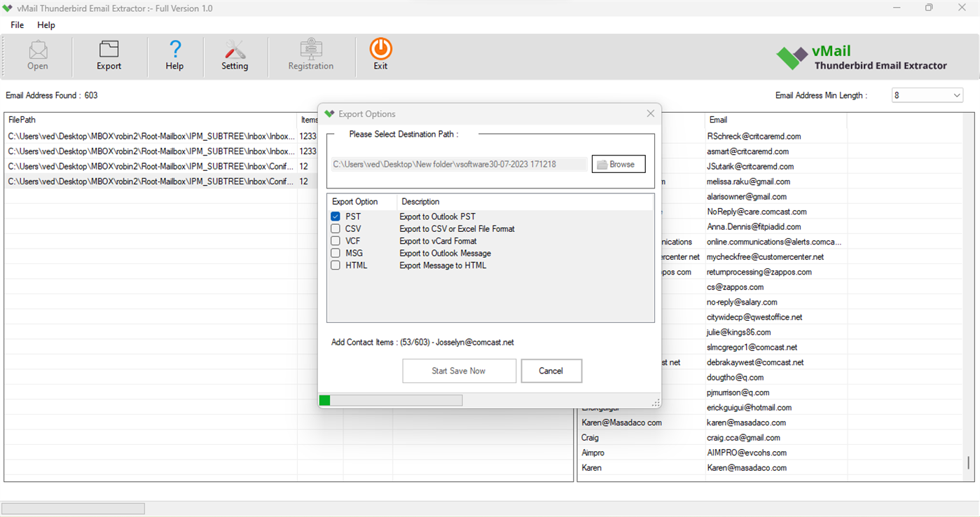Enable the CSV export option
Screen dimensions: 980x517
[x=335, y=228]
